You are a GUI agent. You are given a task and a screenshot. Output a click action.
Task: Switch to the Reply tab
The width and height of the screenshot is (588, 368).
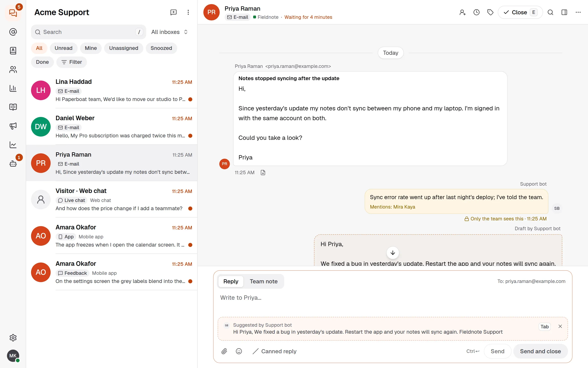pos(231,281)
